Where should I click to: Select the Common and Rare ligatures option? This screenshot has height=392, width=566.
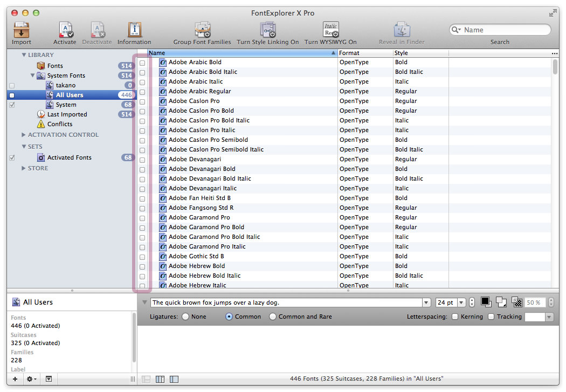tap(273, 317)
